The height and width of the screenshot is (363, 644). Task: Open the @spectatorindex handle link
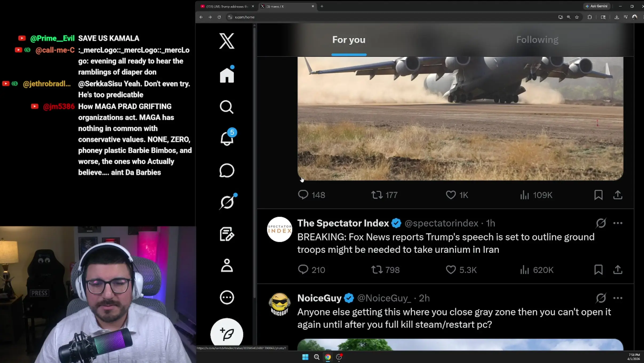(x=441, y=223)
